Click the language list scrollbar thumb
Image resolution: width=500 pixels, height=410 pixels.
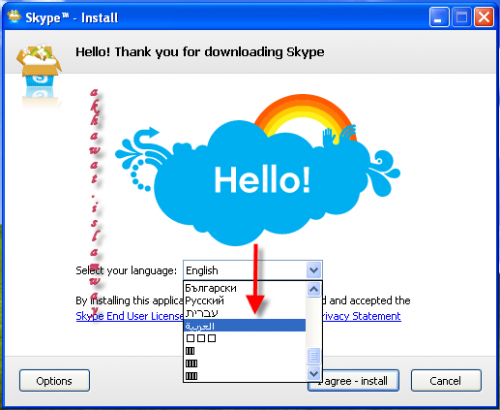point(314,356)
